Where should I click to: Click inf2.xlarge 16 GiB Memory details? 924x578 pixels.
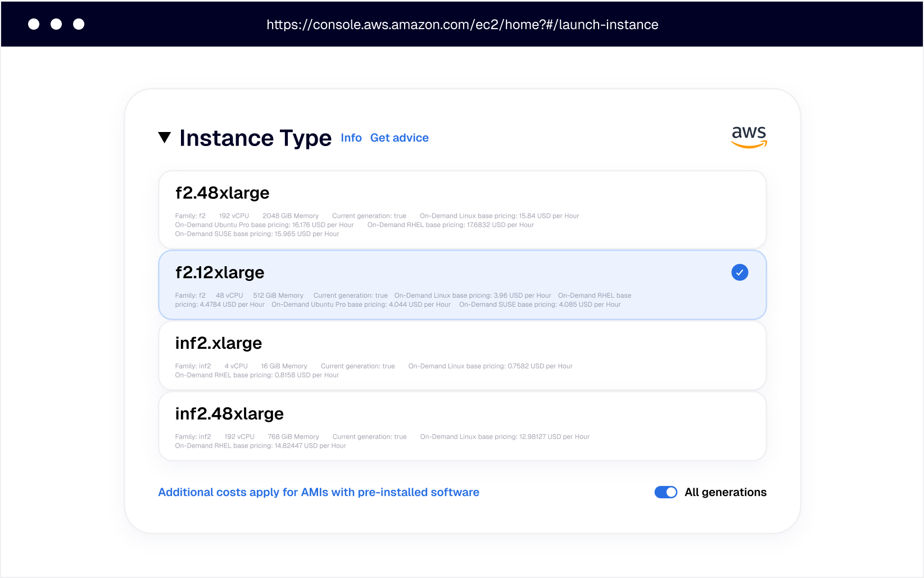click(x=284, y=366)
